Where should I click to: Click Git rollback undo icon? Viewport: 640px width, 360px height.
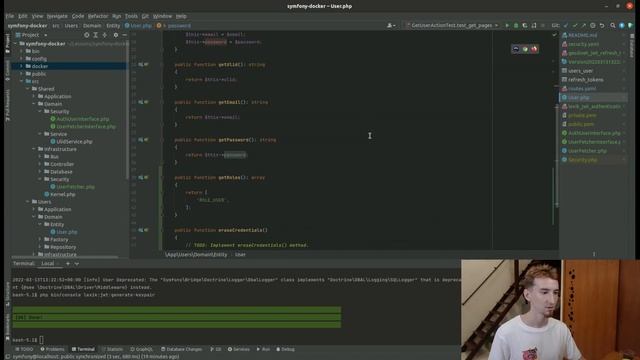602,25
